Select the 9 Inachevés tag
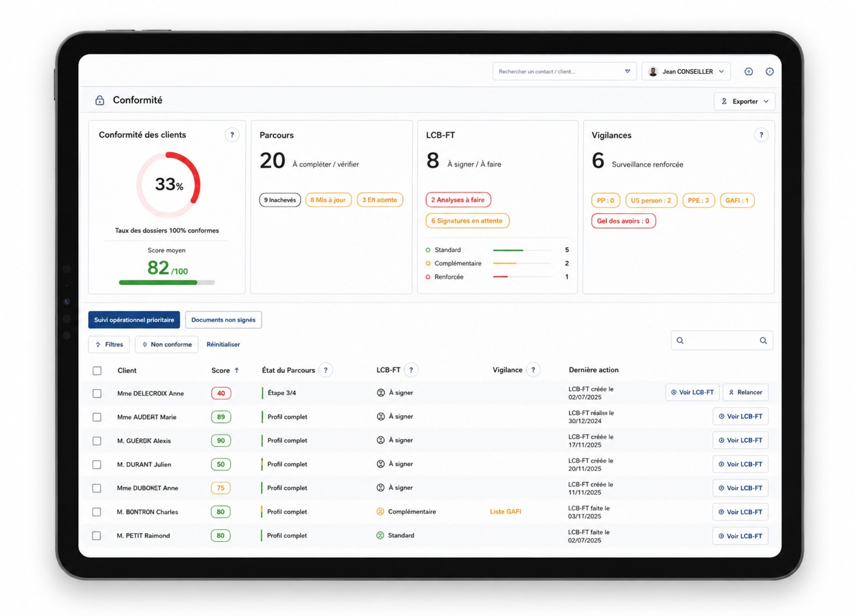This screenshot has height=616, width=856. coord(280,200)
